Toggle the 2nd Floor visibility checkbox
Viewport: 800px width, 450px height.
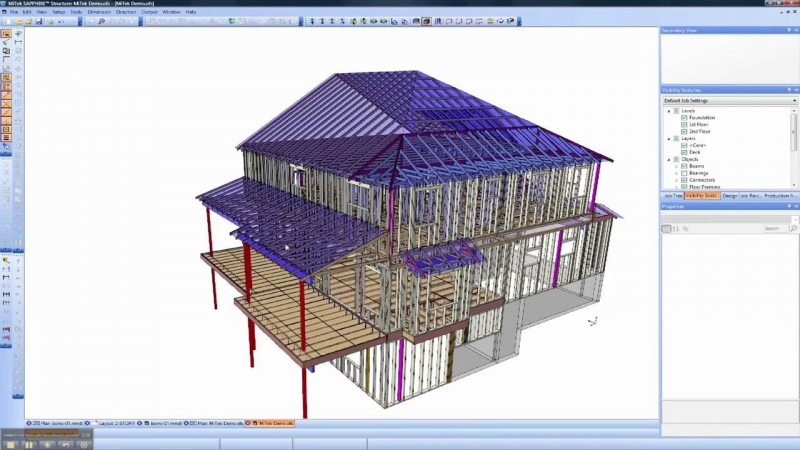pos(684,132)
